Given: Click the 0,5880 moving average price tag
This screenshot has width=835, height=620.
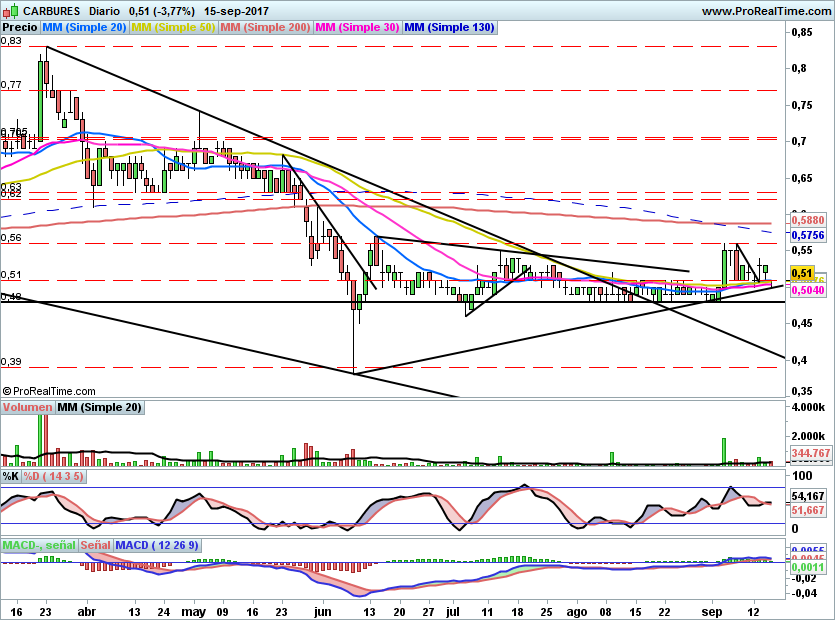Looking at the screenshot, I should point(807,220).
